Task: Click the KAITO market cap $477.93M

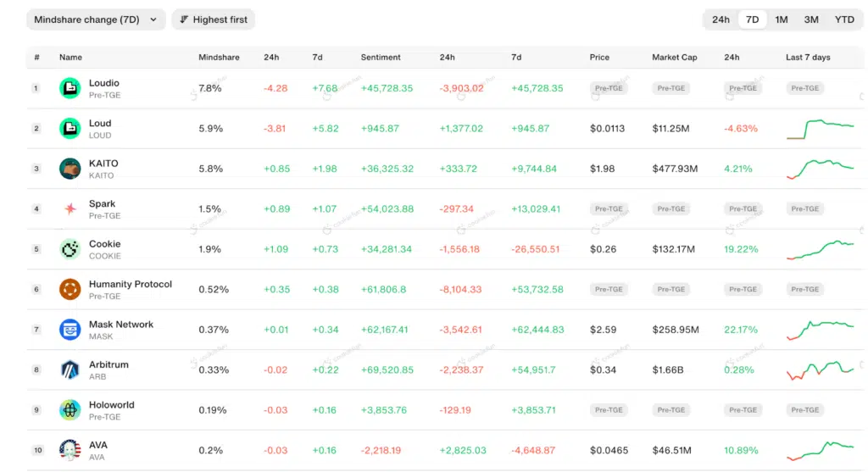Action: point(675,169)
